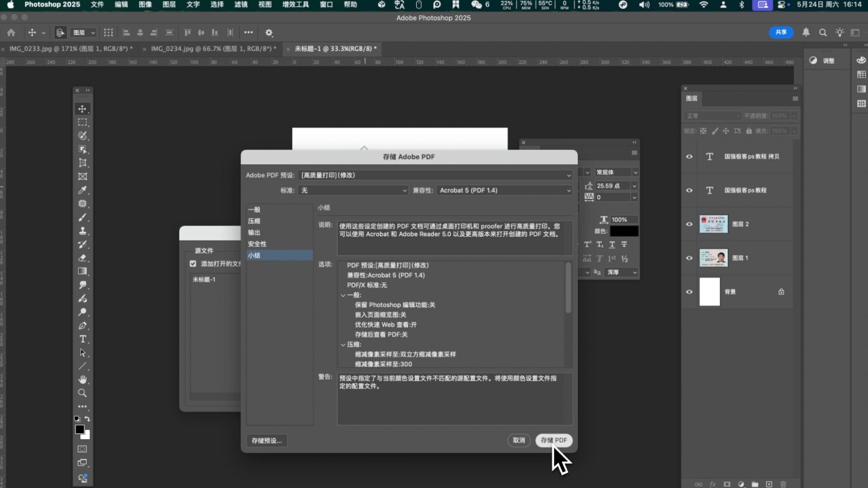Select the Crop tool

[82, 163]
